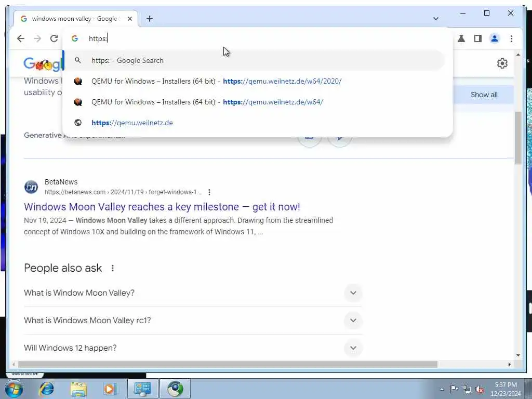Screen dimensions: 532x399
Task: Select suggestion qemu.weilnetz.de/w64/2020/
Action: [254, 82]
